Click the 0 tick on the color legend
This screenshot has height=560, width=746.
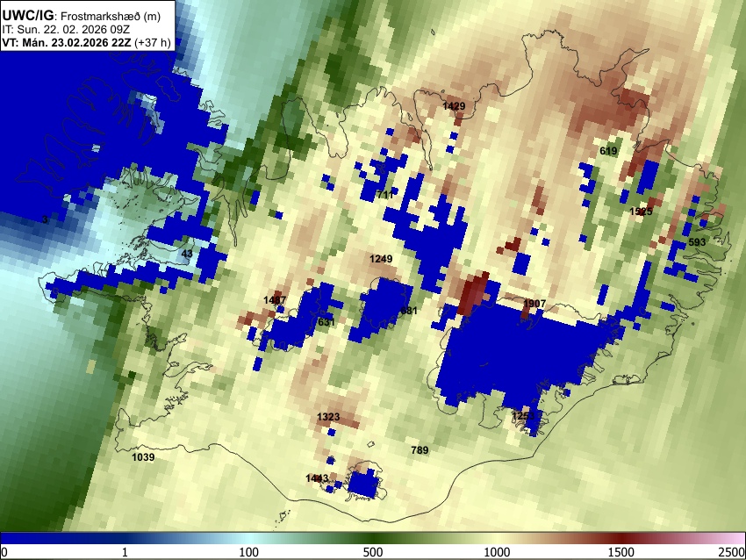[x=4, y=552]
